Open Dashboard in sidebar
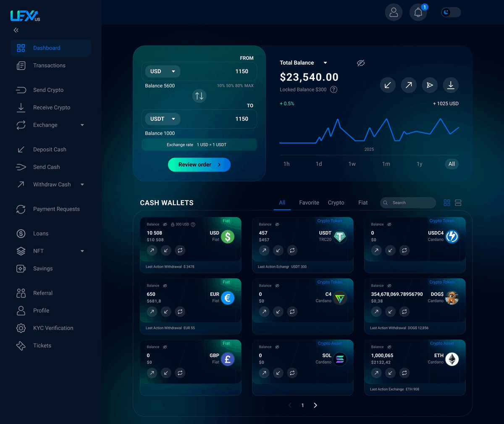Viewport: 504px width, 424px height. (51, 48)
